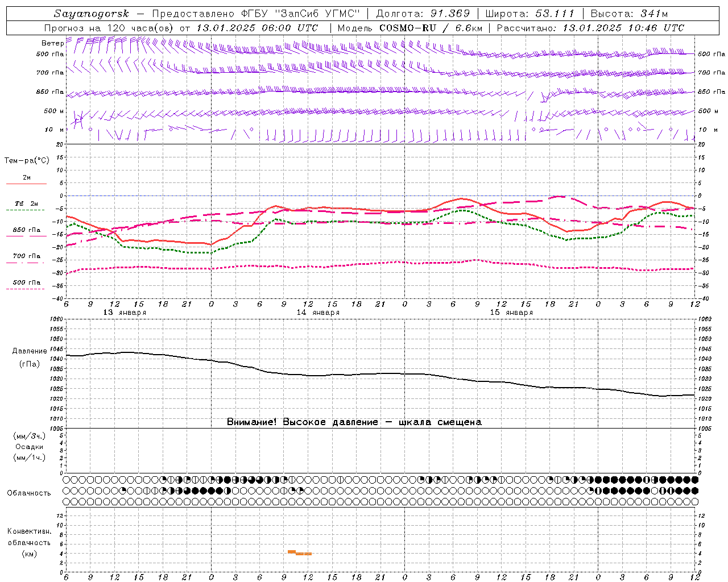Click the legend line sample under 'Td 2м'
Screen dimensions: 728x582
tap(26, 210)
